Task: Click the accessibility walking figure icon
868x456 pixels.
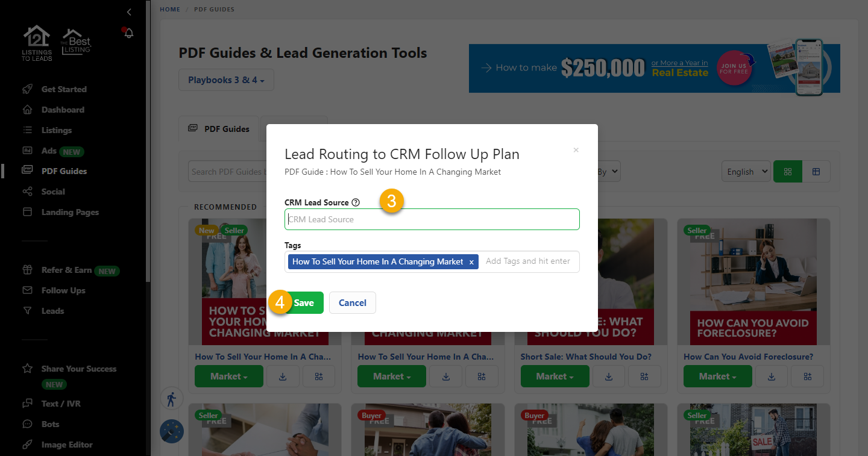Action: (171, 399)
